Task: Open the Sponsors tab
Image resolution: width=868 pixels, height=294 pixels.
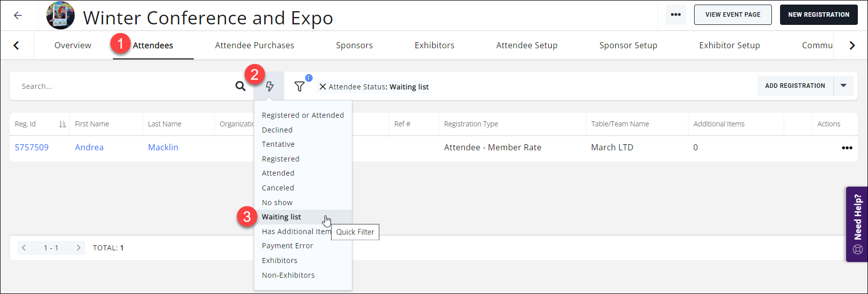Action: pyautogui.click(x=354, y=45)
